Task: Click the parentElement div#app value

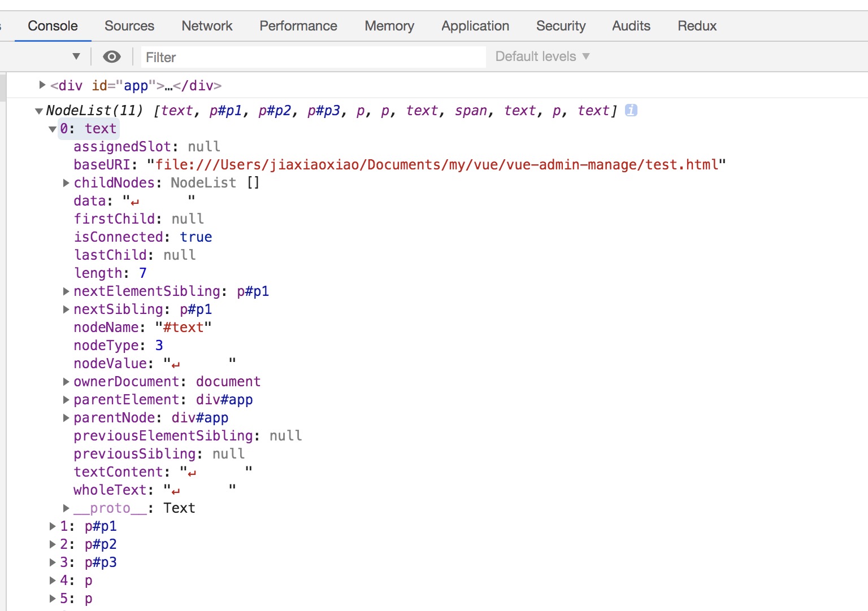Action: (x=224, y=400)
